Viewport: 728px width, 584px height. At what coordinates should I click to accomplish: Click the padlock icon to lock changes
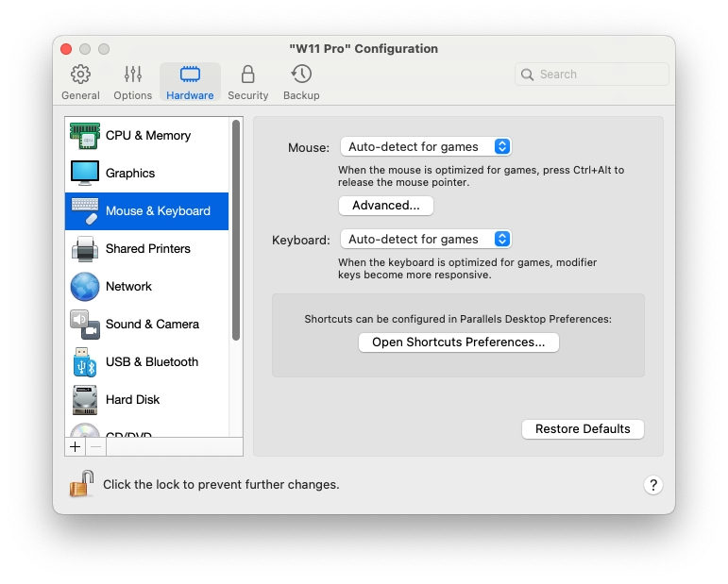click(81, 484)
